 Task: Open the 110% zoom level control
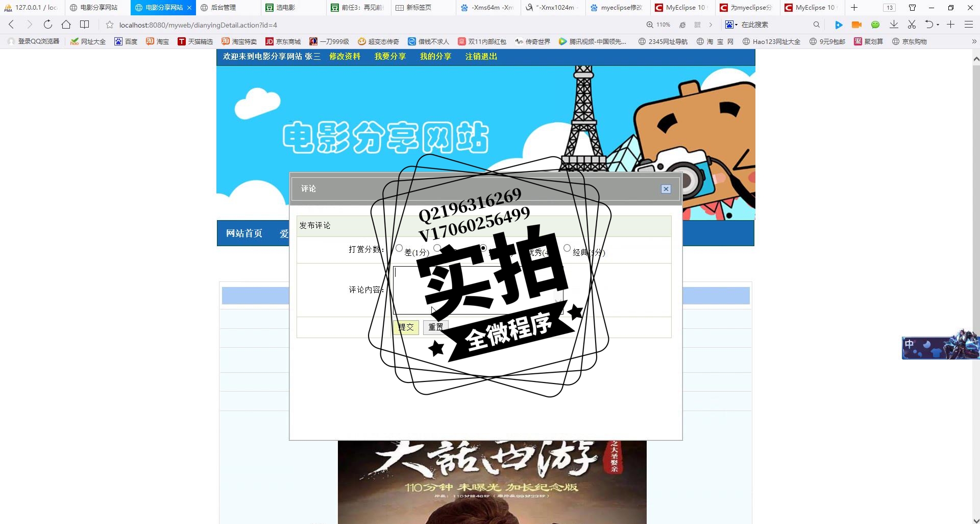click(x=658, y=25)
